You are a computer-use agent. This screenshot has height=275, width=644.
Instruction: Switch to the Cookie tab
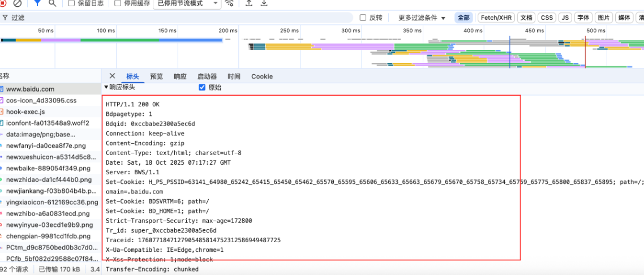[x=262, y=76]
